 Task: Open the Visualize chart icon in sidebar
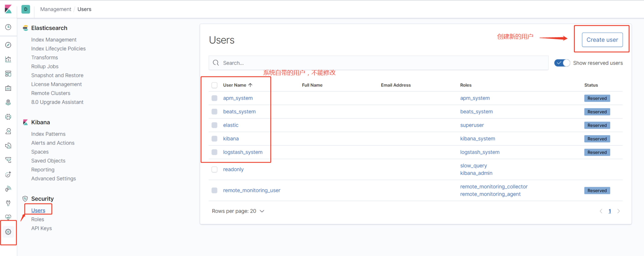click(8, 59)
